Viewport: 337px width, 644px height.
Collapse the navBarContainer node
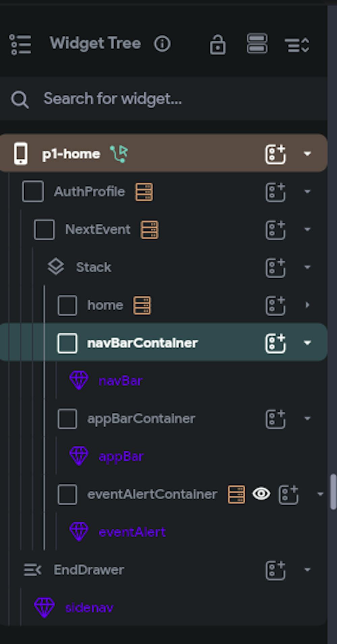(x=307, y=343)
